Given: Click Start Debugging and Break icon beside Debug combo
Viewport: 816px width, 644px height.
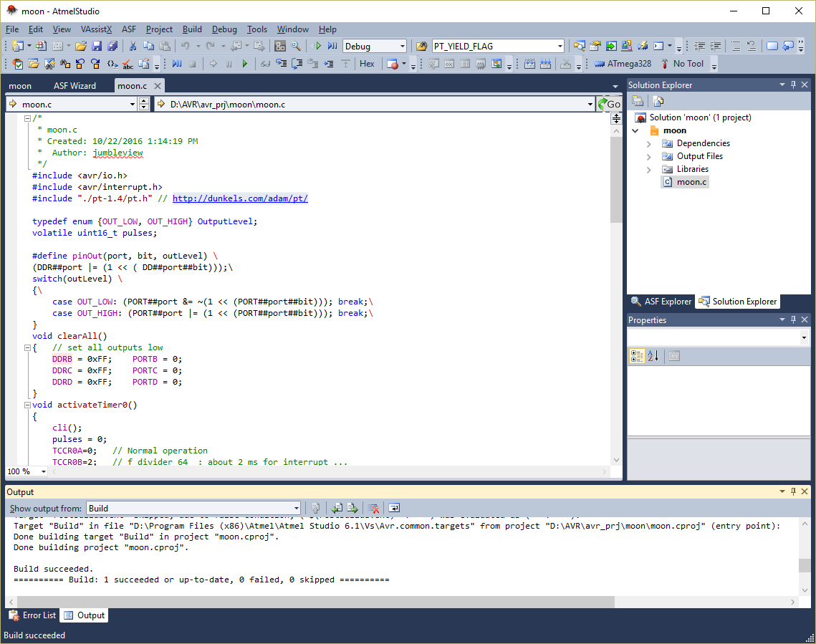Looking at the screenshot, I should (x=332, y=46).
